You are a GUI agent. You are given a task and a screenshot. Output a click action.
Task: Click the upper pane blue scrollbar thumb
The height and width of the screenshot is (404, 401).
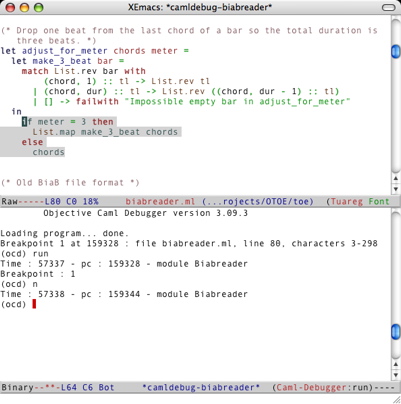click(x=395, y=51)
